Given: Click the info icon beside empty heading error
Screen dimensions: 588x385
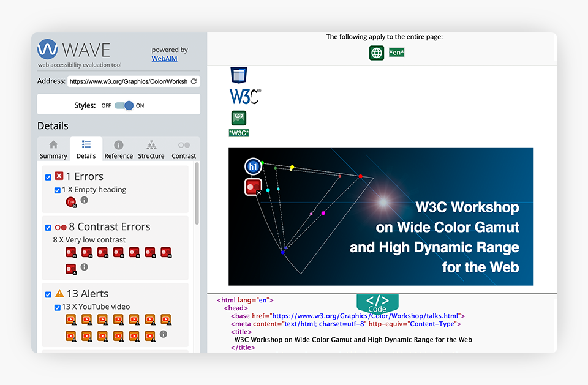Looking at the screenshot, I should pos(85,200).
